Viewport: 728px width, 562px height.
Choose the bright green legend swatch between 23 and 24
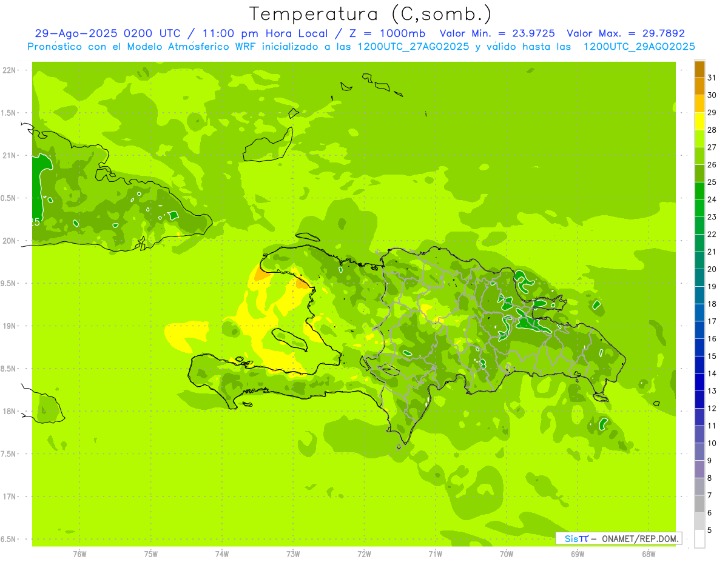(x=699, y=208)
